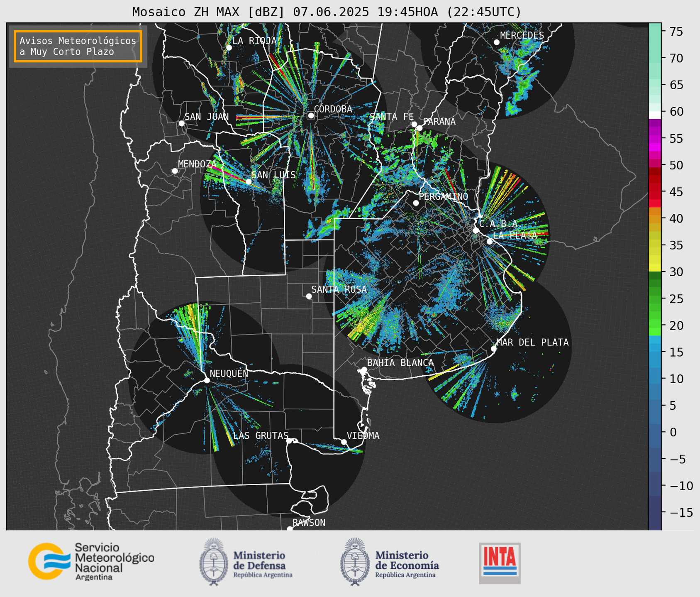Click the C.A.B.A. city marker dot
Image resolution: width=700 pixels, height=597 pixels.
pos(476,230)
